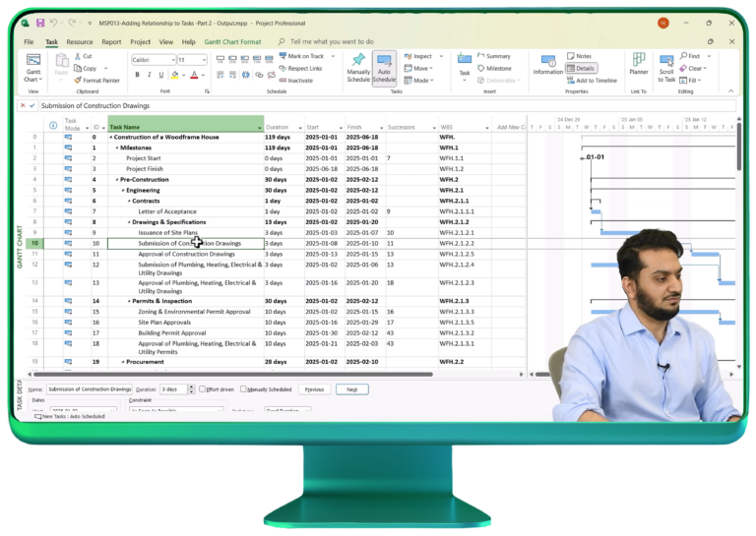Open the font color red A swatch
Screen dimensions: 756x536
(194, 75)
